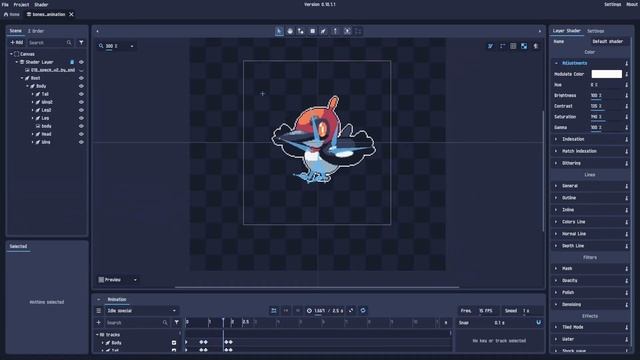
Task: Open the About link
Action: pos(632,4)
